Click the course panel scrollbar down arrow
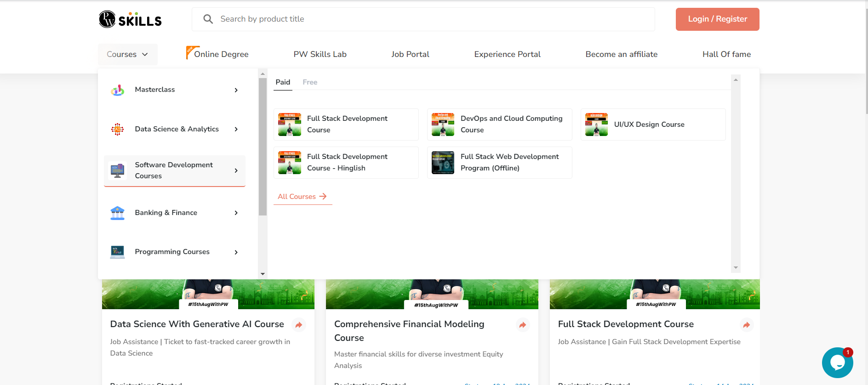This screenshot has width=868, height=385. (x=736, y=267)
